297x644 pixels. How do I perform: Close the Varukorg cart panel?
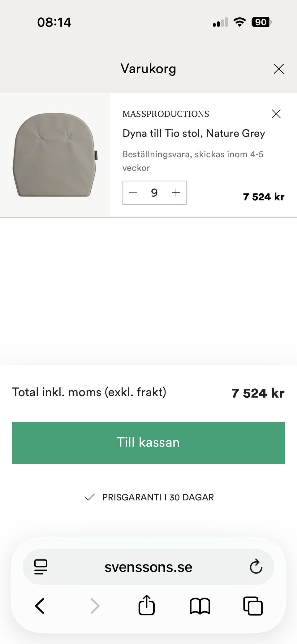pyautogui.click(x=279, y=69)
